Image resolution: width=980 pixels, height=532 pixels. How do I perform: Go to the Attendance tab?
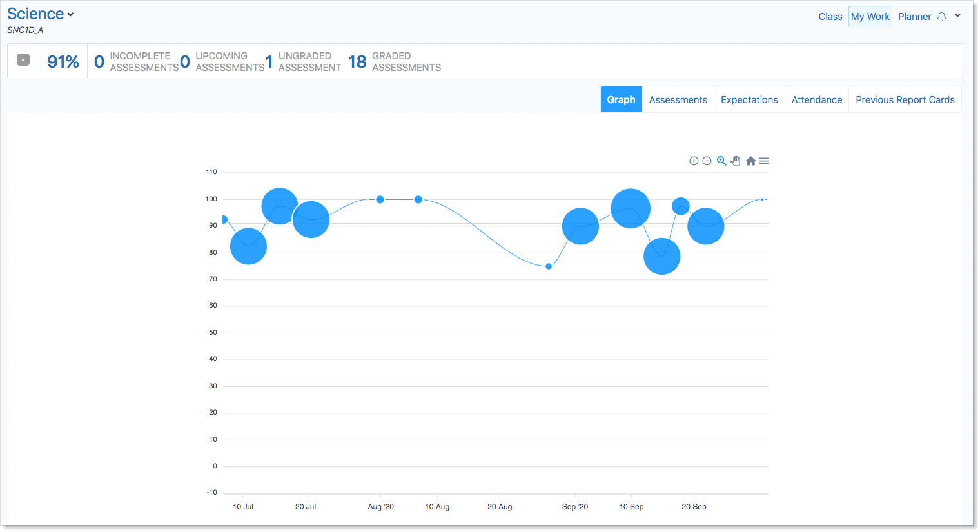816,100
